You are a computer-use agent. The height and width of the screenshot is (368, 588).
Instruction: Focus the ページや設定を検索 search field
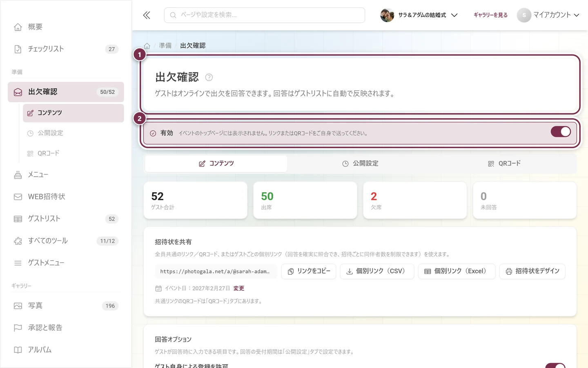coord(265,15)
